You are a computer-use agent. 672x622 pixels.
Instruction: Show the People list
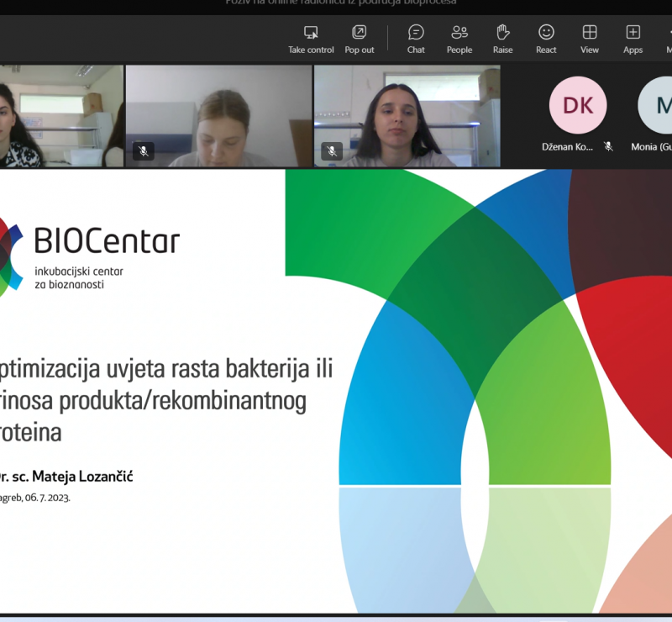(x=459, y=39)
